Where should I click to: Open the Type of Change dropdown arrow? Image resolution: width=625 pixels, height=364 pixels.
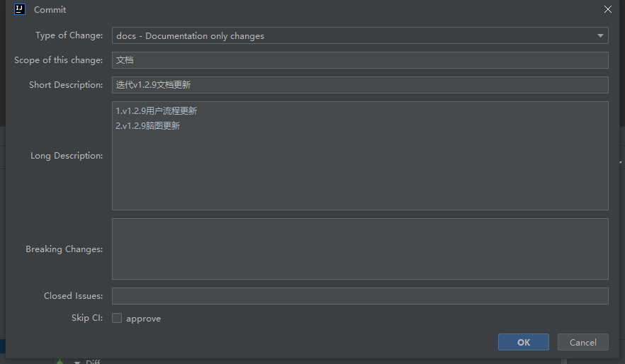pos(600,36)
